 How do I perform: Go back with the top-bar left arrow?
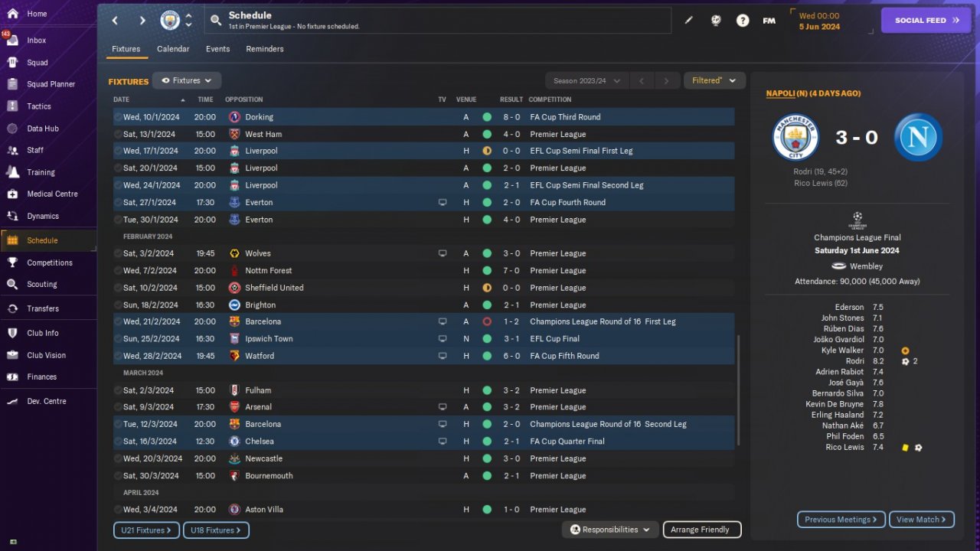[115, 20]
